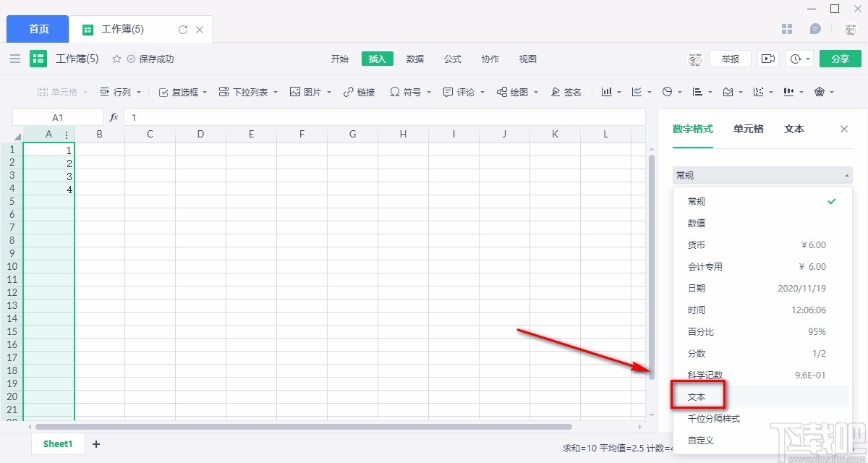Choose 时间 time format
Screen dimensions: 868x463
pos(761,310)
